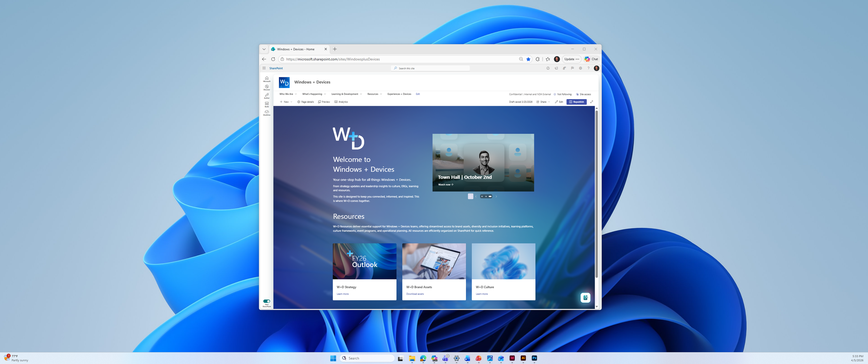Go to previous carousel slide arrow
The image size is (868, 364).
click(x=476, y=196)
